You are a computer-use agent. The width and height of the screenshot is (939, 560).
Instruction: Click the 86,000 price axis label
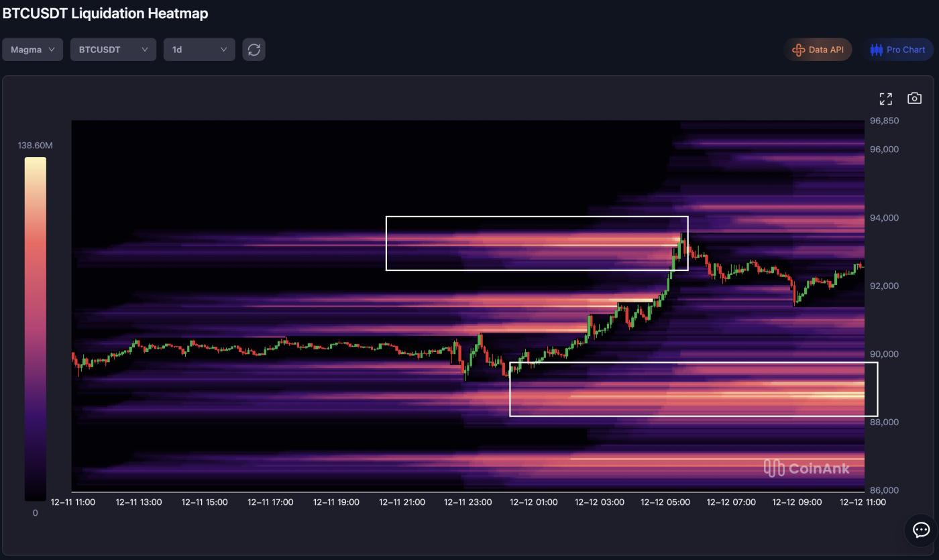point(883,490)
